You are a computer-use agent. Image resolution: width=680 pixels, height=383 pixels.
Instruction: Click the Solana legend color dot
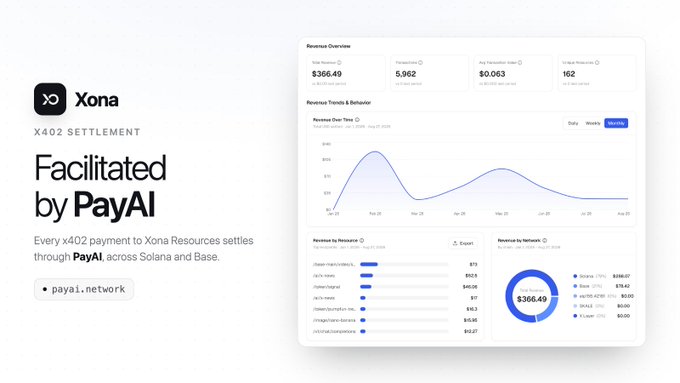(x=575, y=276)
